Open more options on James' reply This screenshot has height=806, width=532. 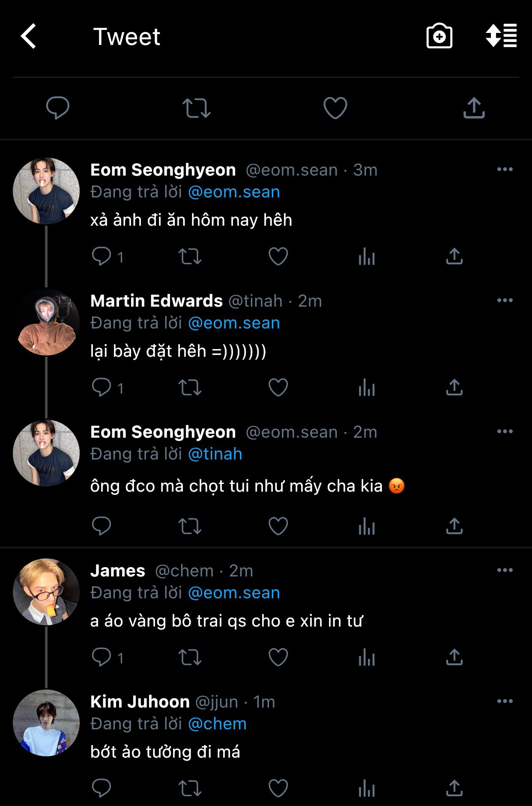505,570
